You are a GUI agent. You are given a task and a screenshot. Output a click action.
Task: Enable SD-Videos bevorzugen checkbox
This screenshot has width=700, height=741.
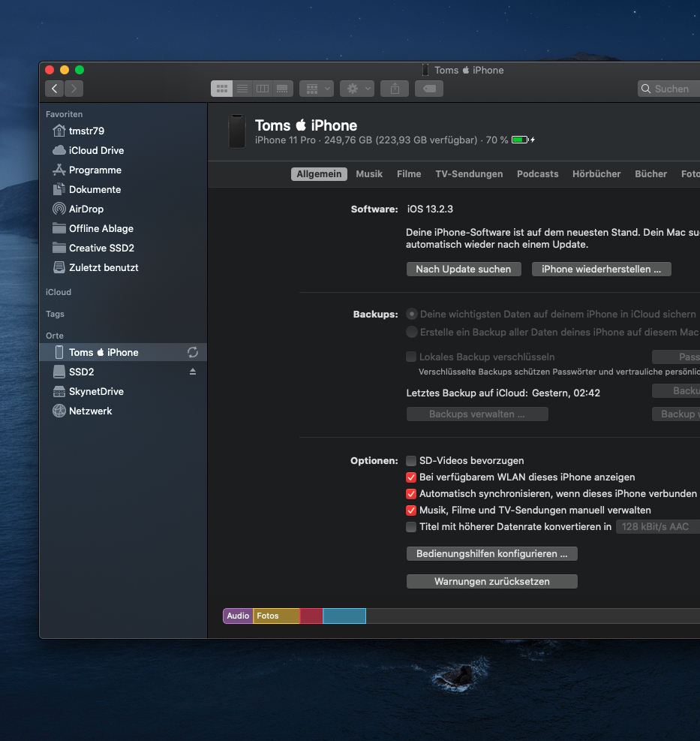pyautogui.click(x=411, y=461)
